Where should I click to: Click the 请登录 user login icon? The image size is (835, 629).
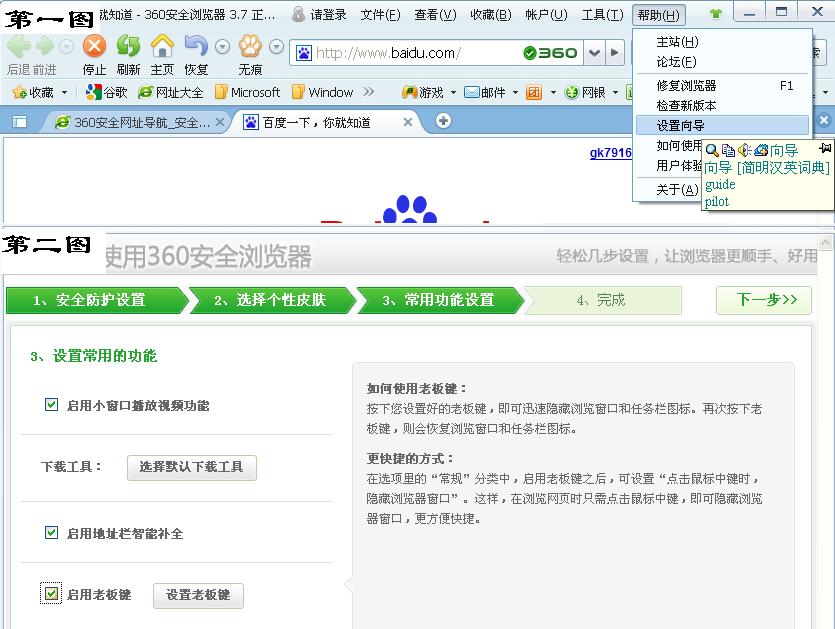click(x=299, y=14)
